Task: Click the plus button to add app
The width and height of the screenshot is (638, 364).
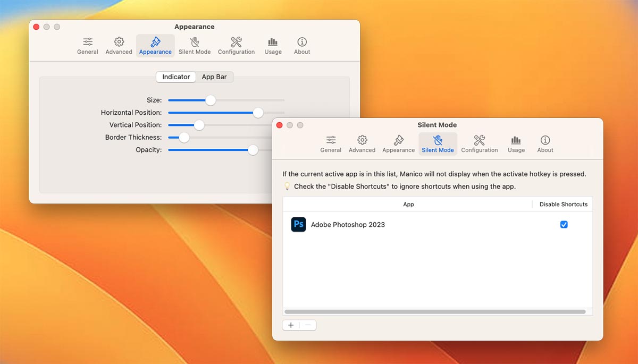Action: [291, 325]
